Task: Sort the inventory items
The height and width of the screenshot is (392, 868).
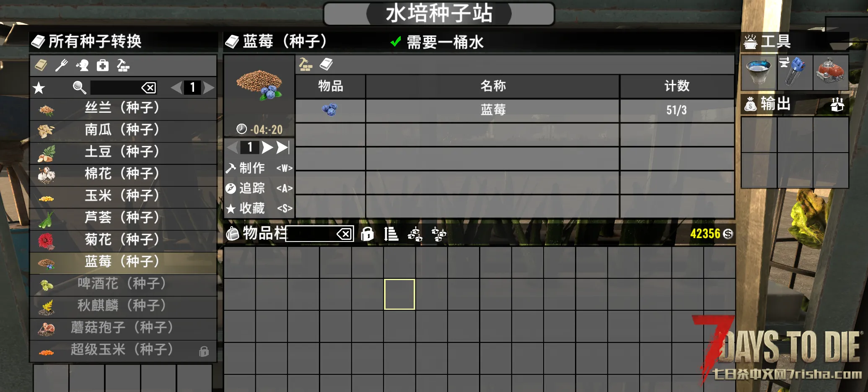Action: 391,234
